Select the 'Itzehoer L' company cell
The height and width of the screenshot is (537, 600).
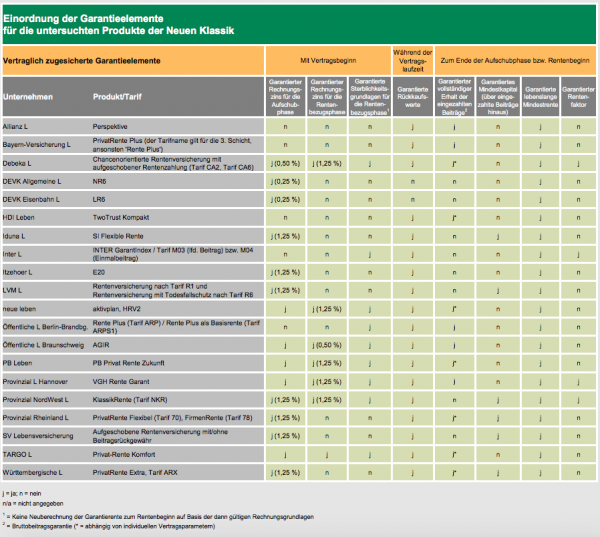pyautogui.click(x=18, y=272)
